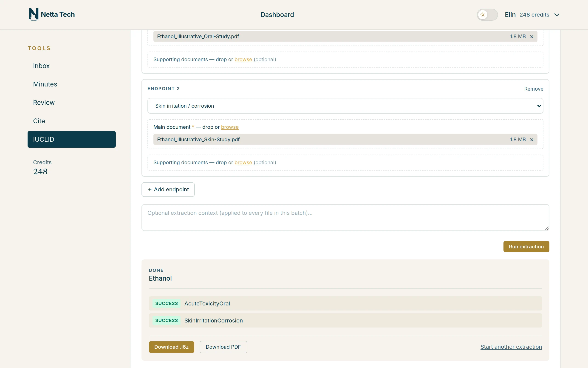Open the Elin account menu chevron
This screenshot has width=588, height=368.
click(557, 15)
